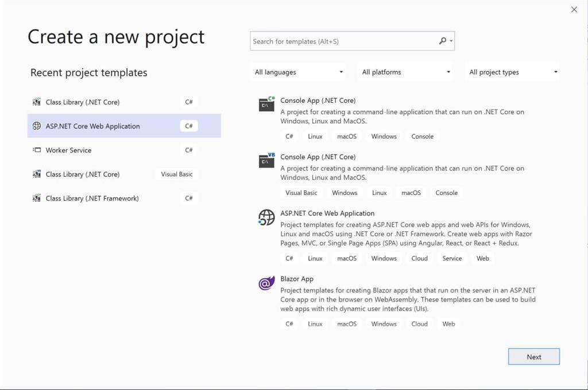Select Class Library (.NET Core) Visual Basic template
Image resolution: width=588 pixels, height=390 pixels.
(83, 174)
